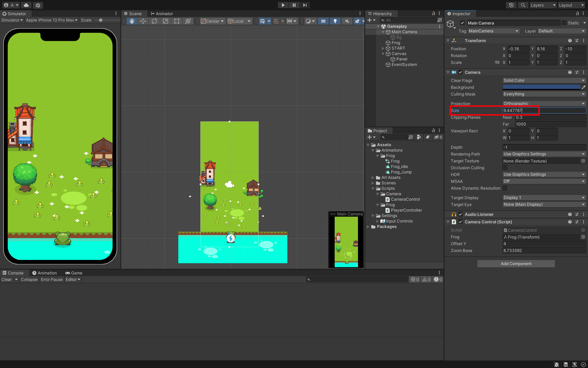Click the Pause button
The height and width of the screenshot is (368, 588).
294,5
